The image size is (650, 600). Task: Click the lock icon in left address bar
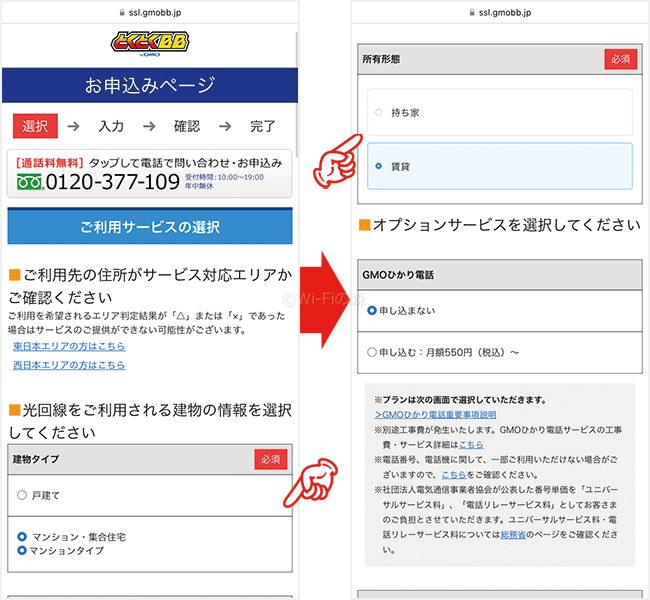pos(122,13)
